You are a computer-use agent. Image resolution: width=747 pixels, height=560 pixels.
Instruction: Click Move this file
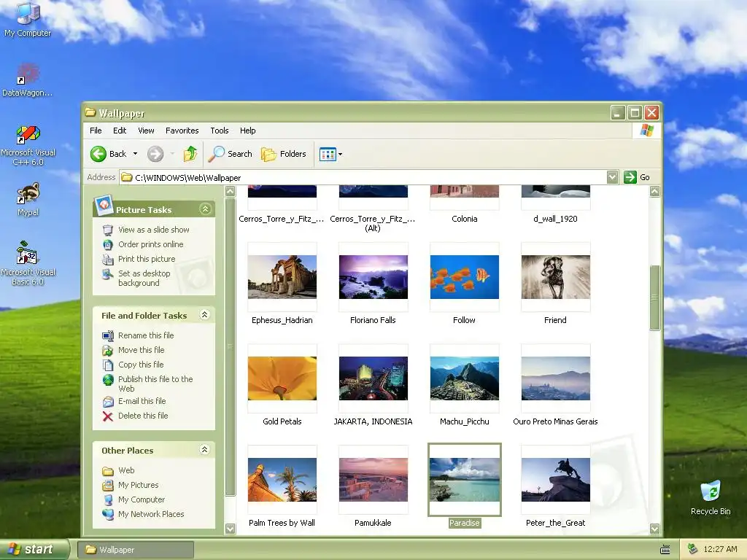point(141,350)
